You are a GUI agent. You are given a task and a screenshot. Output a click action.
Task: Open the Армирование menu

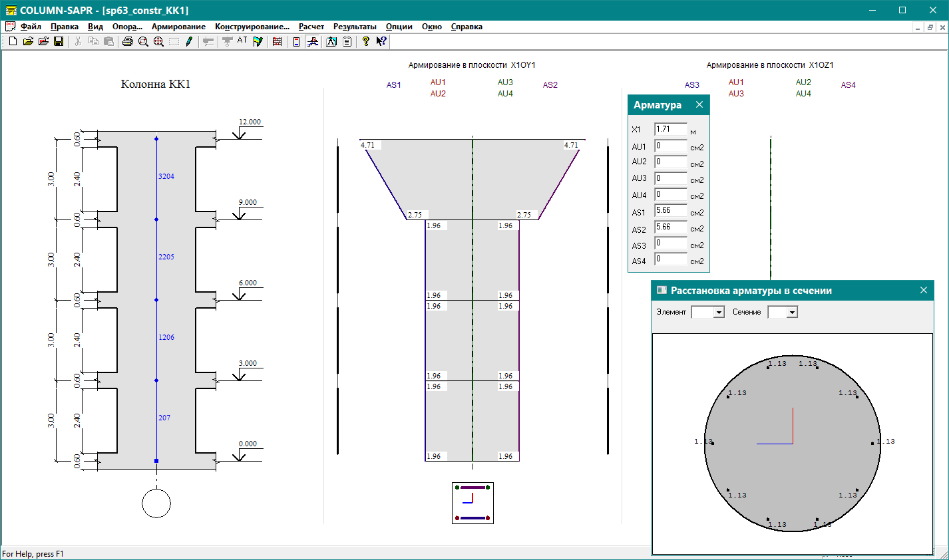click(x=178, y=27)
